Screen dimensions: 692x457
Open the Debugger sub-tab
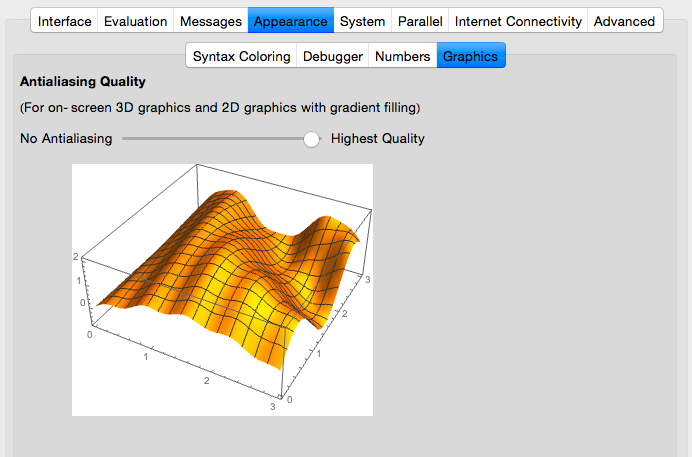pyautogui.click(x=333, y=56)
